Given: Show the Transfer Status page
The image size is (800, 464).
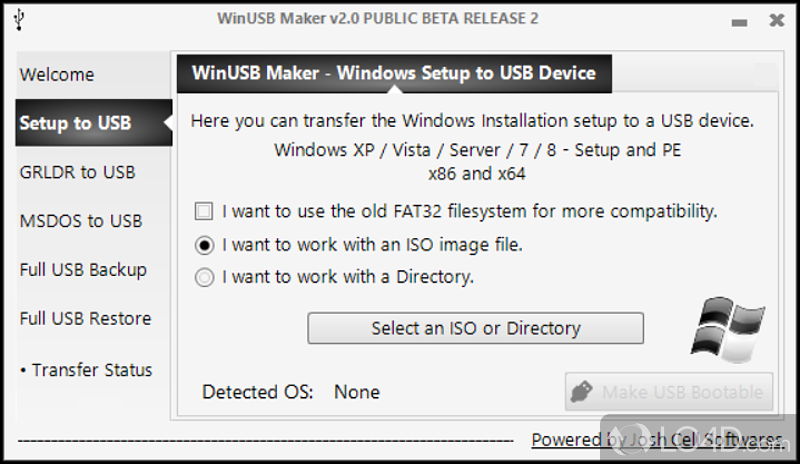Looking at the screenshot, I should click(86, 370).
